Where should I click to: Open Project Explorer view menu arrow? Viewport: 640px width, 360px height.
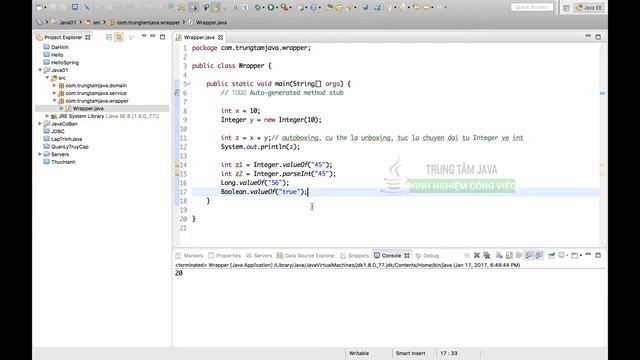coord(144,37)
